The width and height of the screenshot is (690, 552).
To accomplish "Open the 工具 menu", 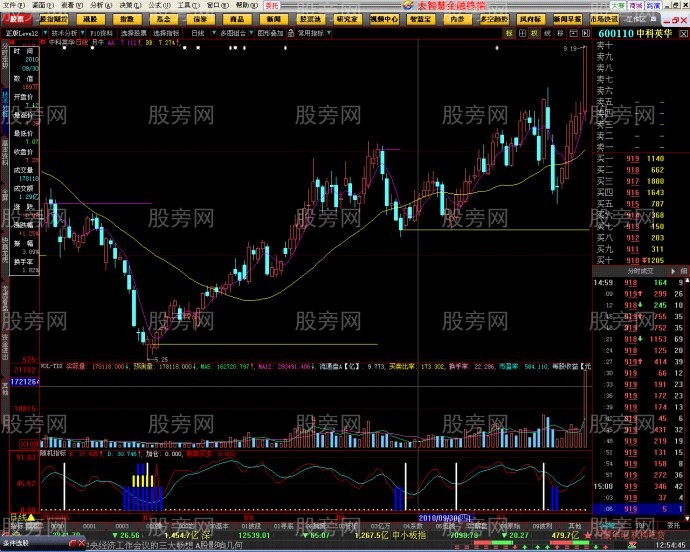I will tap(188, 5).
